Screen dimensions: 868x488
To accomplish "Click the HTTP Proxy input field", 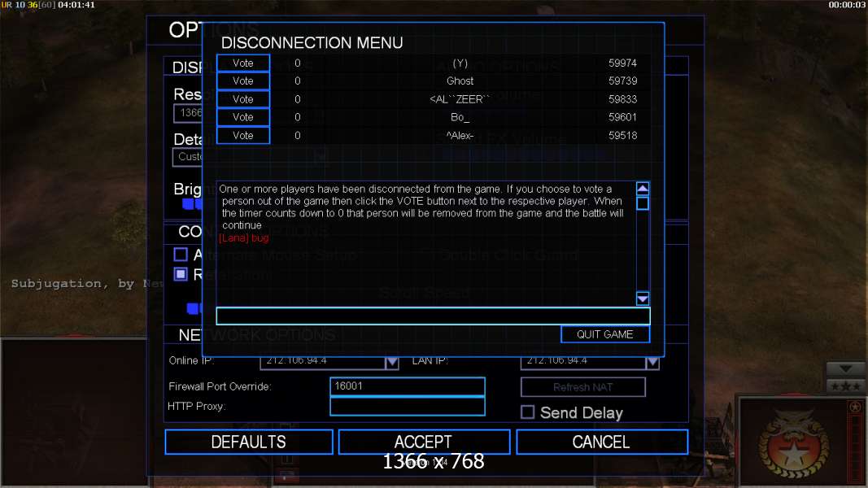I will point(408,407).
